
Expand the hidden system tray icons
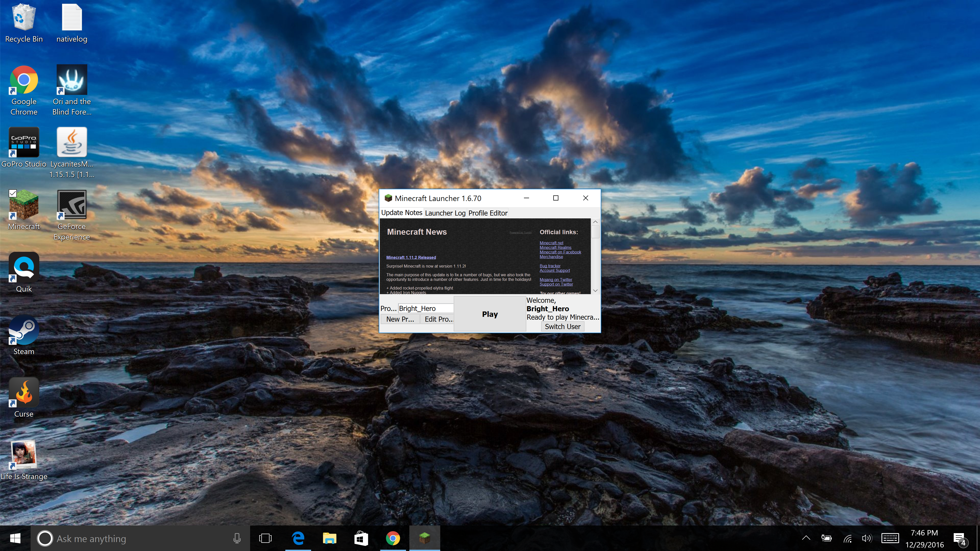click(x=806, y=538)
